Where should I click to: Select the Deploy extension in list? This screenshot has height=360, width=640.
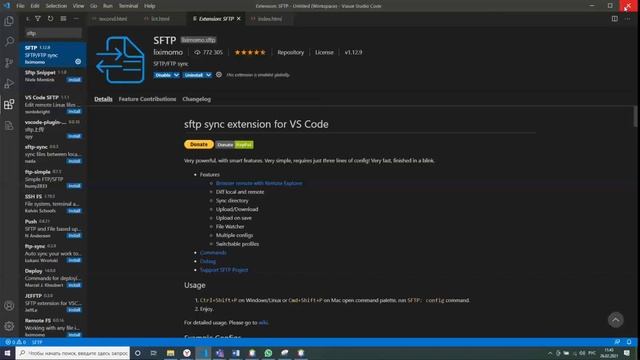pyautogui.click(x=53, y=278)
